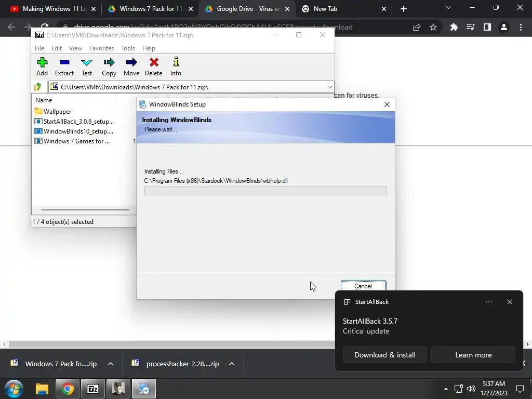Image resolution: width=532 pixels, height=399 pixels.
Task: Click Learn more in StartAllBack notification
Action: [x=473, y=355]
